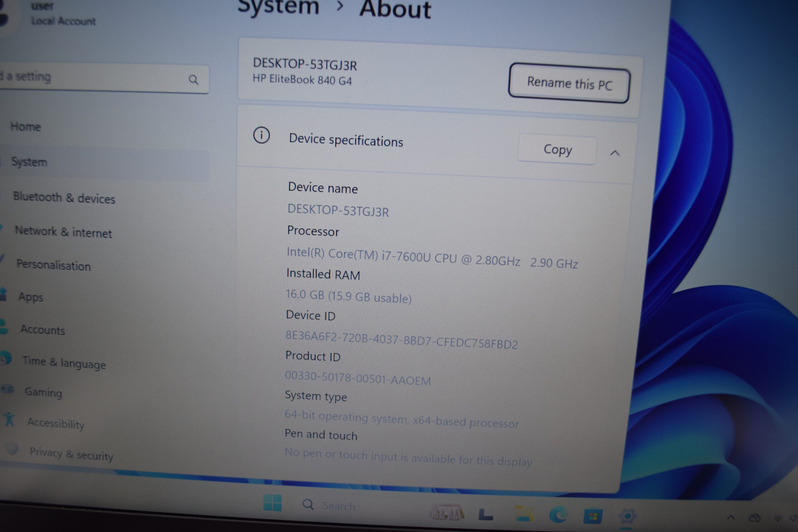Click the Time & language globe icon
The height and width of the screenshot is (532, 798).
tap(5, 359)
